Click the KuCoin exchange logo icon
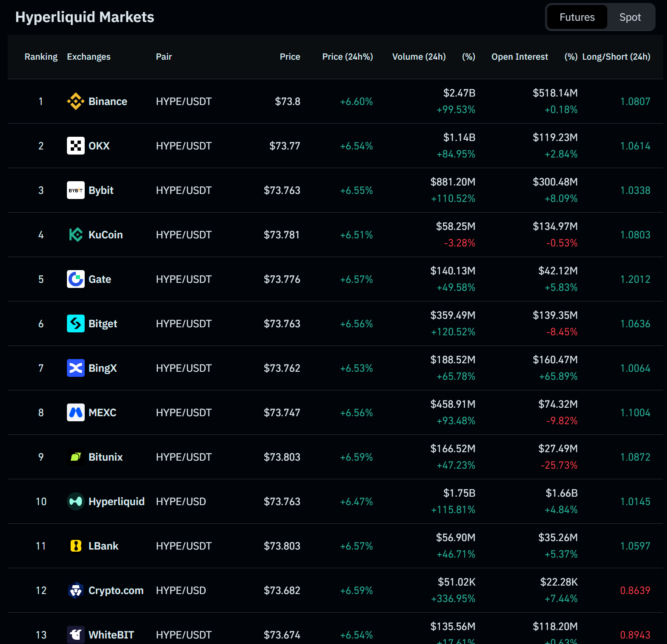This screenshot has height=644, width=667. click(76, 235)
